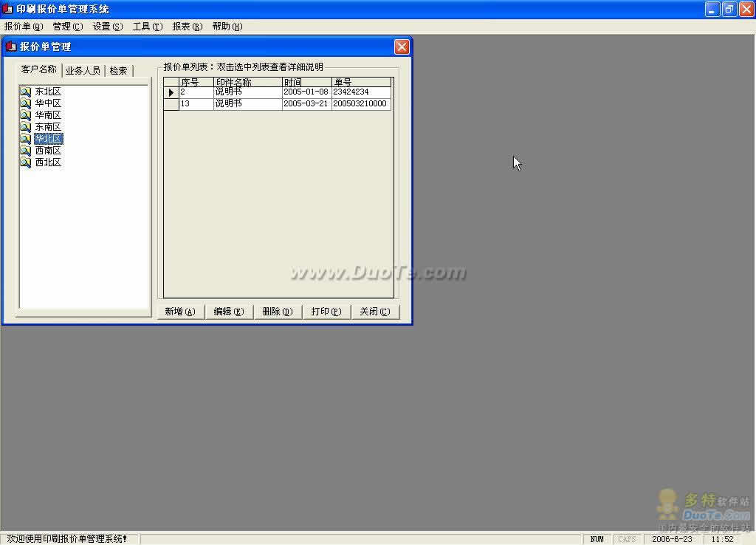Click the 单号 column header
Screen dimensions: 756x545
pyautogui.click(x=362, y=82)
